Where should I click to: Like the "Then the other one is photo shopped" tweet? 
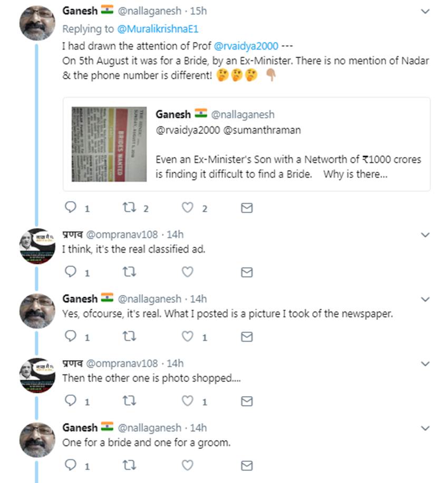point(188,401)
